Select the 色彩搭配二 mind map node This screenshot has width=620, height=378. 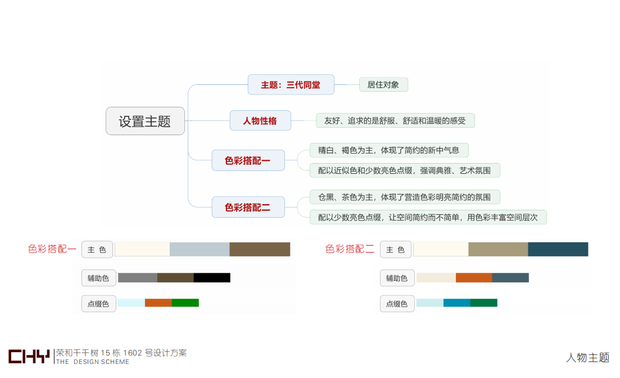pos(248,207)
